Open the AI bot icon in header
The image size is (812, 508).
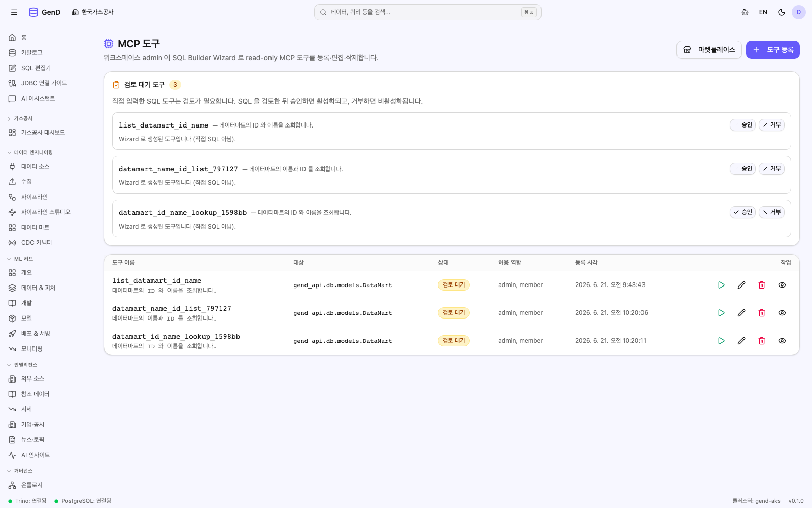pos(745,12)
